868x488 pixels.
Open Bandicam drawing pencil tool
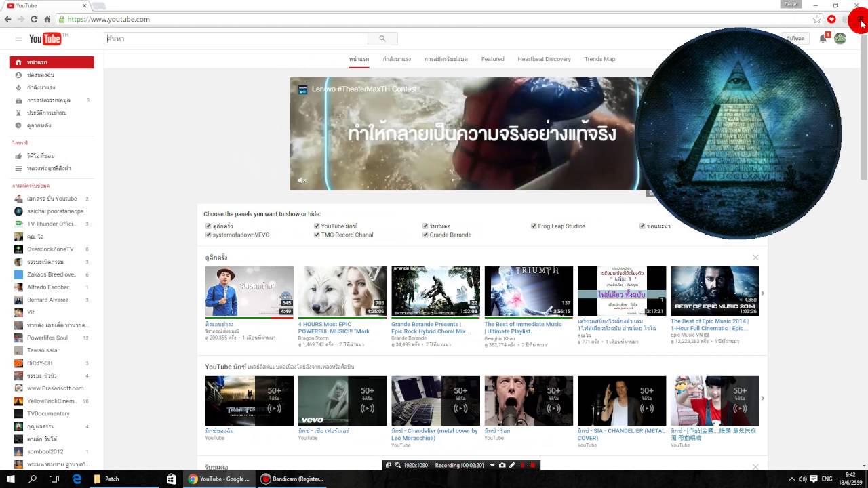512,466
